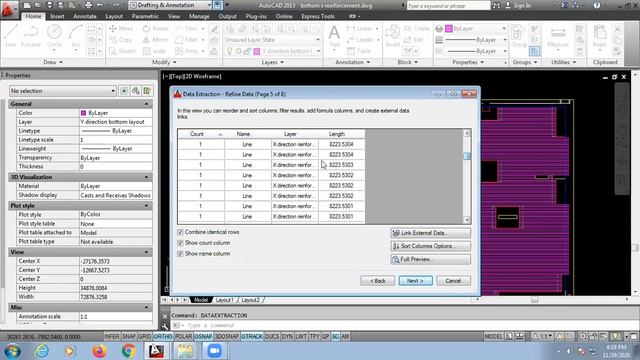The image size is (640, 360).
Task: Toggle Show count column checkbox
Action: click(180, 243)
